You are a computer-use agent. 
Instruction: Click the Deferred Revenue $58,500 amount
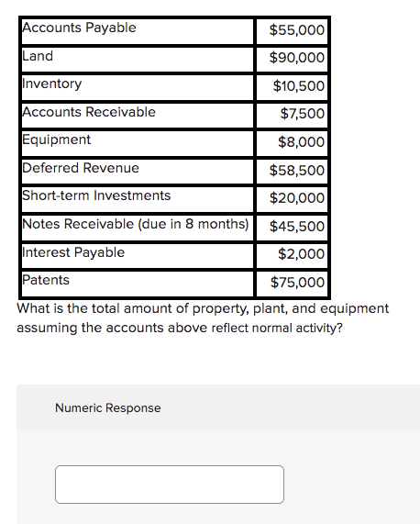297,171
